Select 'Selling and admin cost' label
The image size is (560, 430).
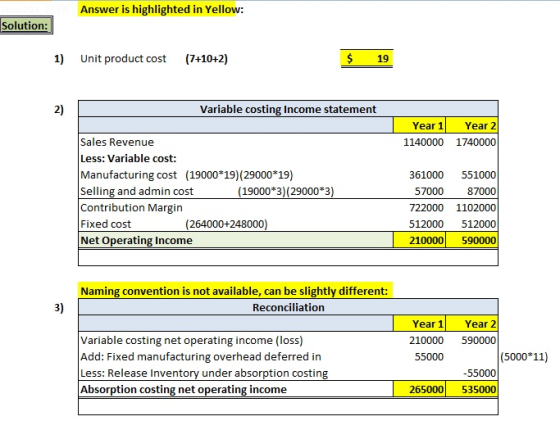point(137,191)
